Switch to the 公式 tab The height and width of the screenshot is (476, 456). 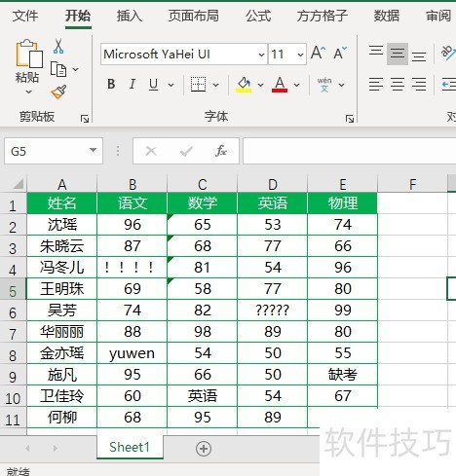tap(258, 16)
